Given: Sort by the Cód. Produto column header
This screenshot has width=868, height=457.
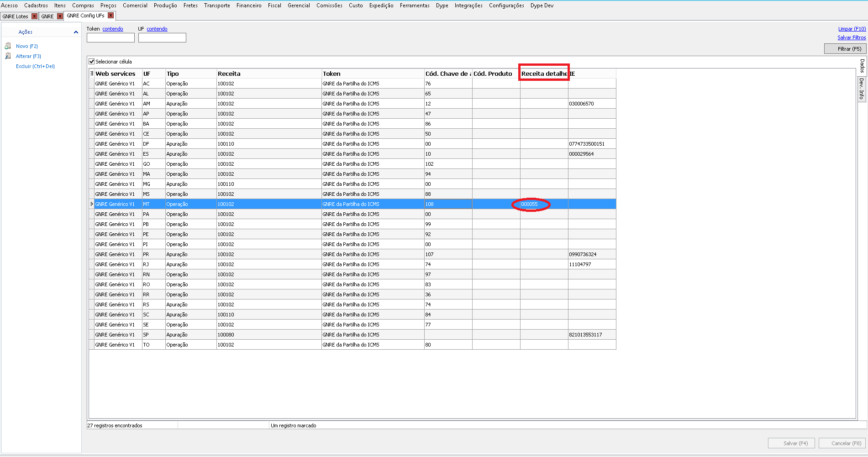Looking at the screenshot, I should [x=496, y=74].
